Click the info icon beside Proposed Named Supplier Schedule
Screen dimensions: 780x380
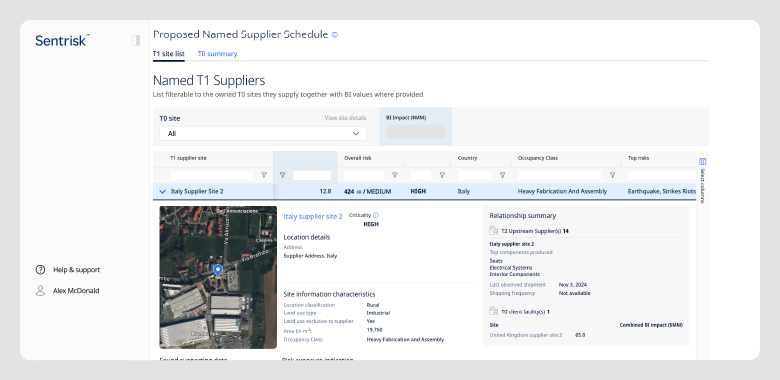(x=335, y=35)
